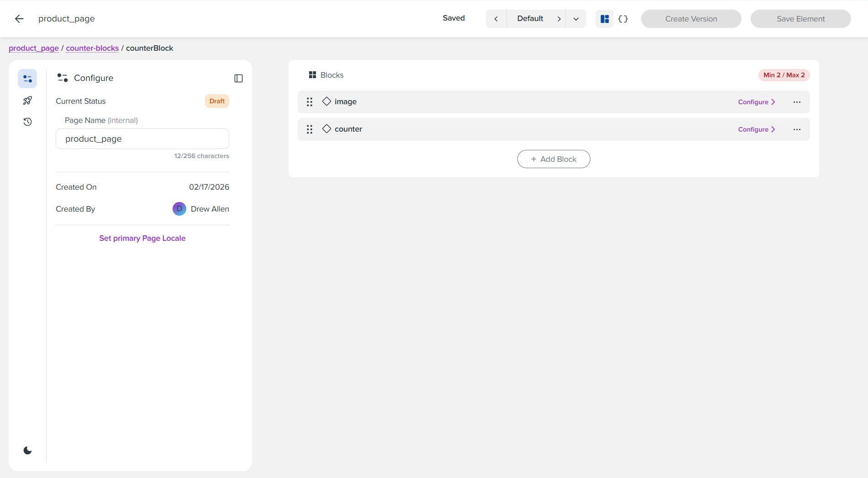
Task: Collapse the Configure side panel
Action: coord(238,79)
